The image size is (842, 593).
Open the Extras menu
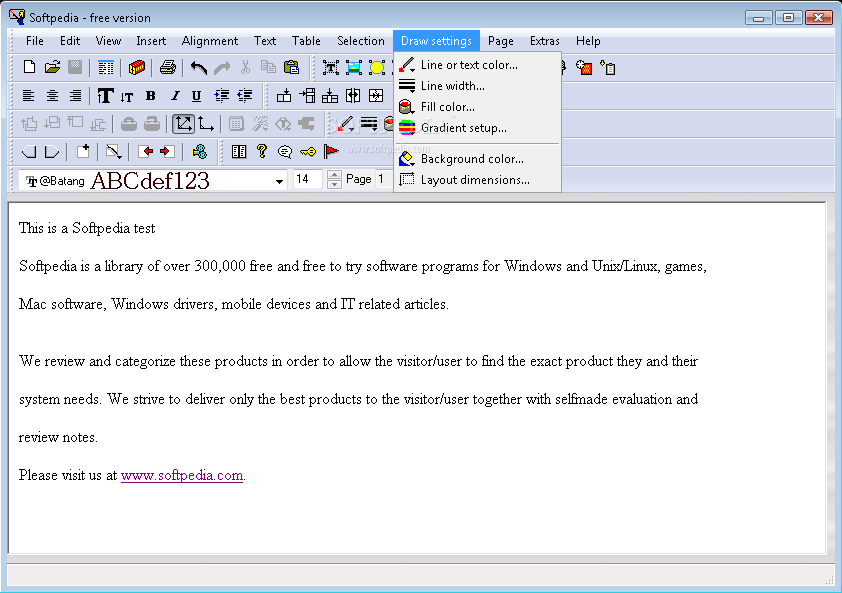545,41
